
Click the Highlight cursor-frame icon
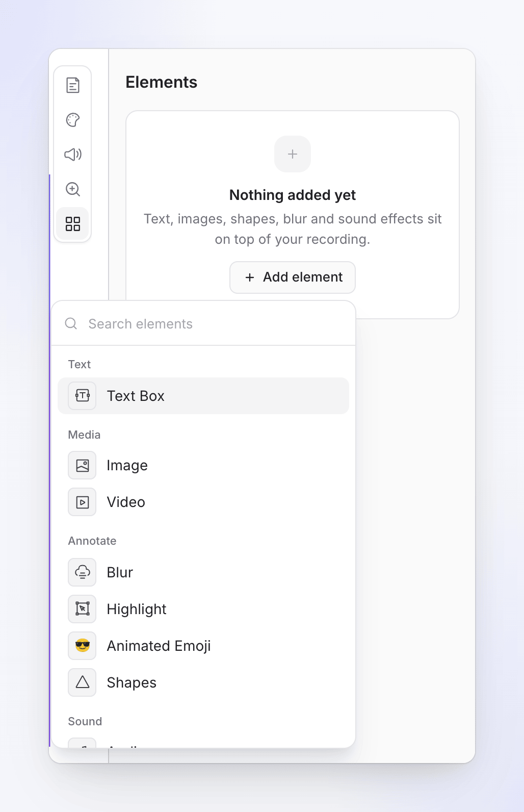82,609
